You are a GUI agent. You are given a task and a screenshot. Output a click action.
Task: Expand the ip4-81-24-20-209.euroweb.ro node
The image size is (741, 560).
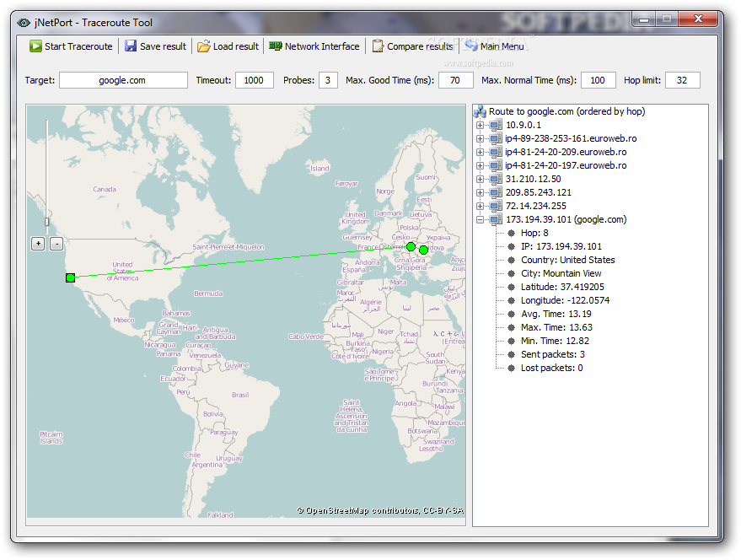(481, 153)
